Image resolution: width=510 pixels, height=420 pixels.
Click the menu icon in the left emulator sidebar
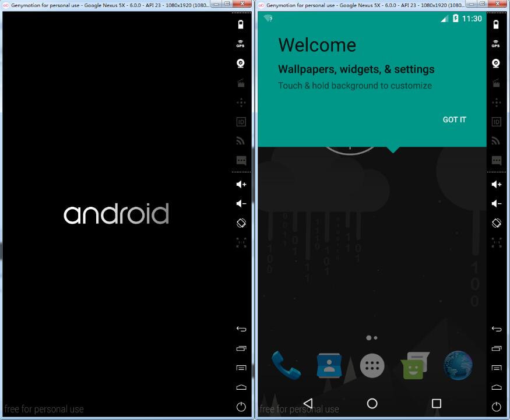pyautogui.click(x=241, y=368)
